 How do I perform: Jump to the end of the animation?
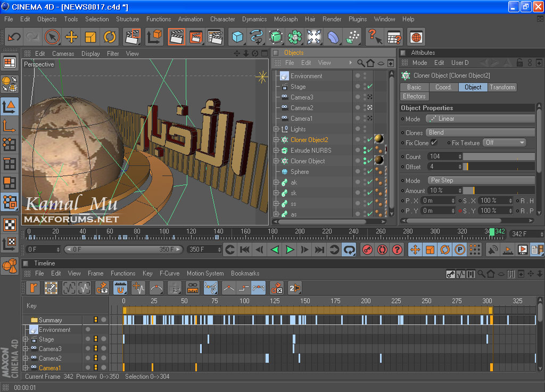319,249
